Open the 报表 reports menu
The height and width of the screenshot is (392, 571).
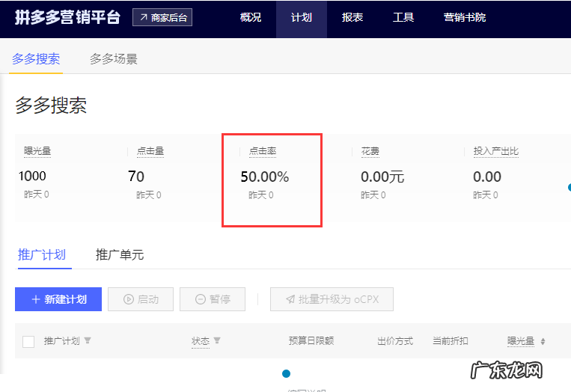point(352,17)
